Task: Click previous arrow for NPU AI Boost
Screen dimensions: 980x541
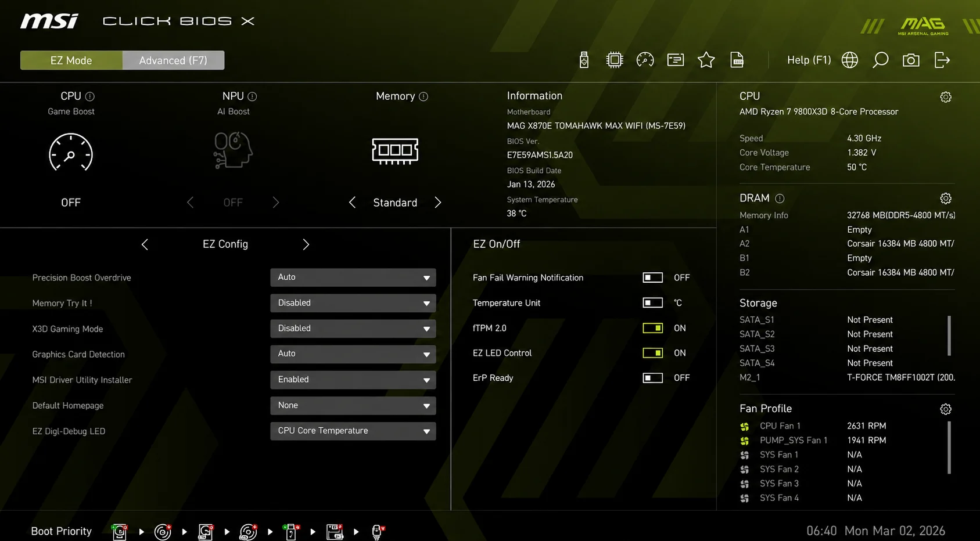Action: 190,202
